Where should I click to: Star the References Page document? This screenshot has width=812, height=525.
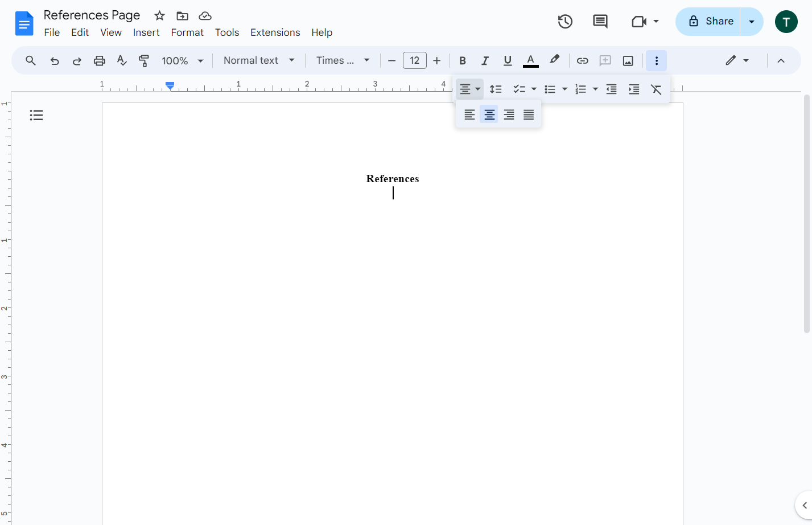[160, 16]
